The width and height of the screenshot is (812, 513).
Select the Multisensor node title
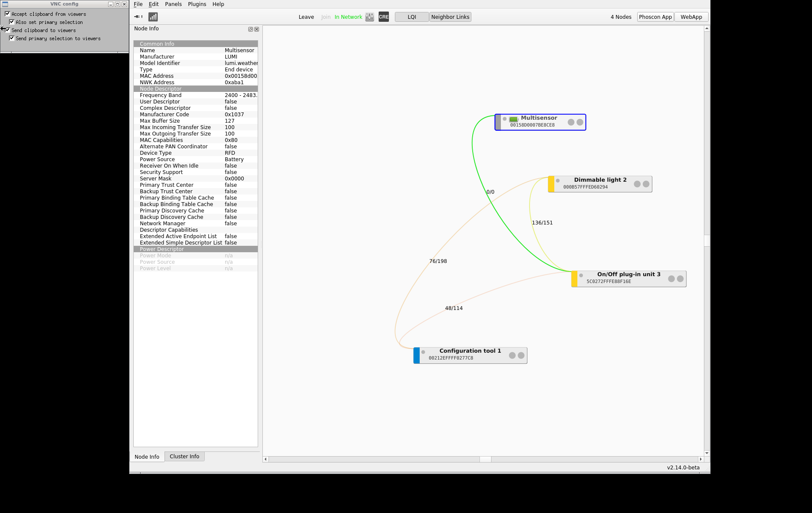[539, 118]
